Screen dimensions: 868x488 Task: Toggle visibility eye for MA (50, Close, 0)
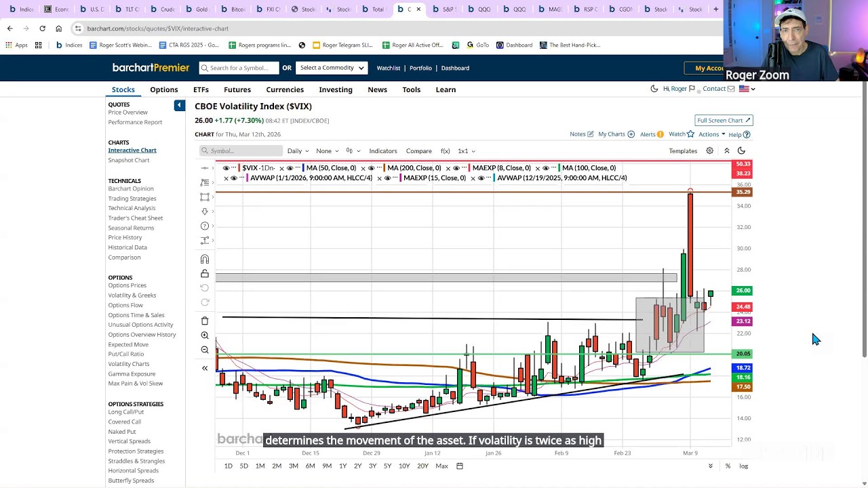coord(290,168)
